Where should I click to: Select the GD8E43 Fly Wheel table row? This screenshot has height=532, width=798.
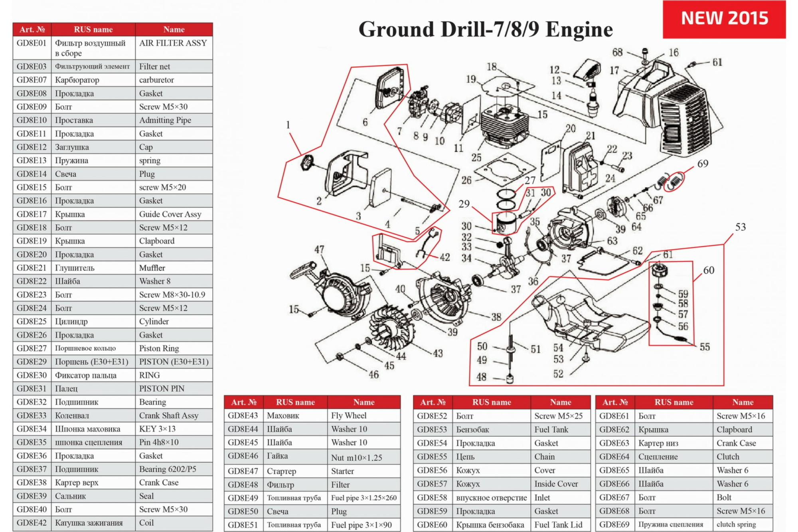coord(312,415)
